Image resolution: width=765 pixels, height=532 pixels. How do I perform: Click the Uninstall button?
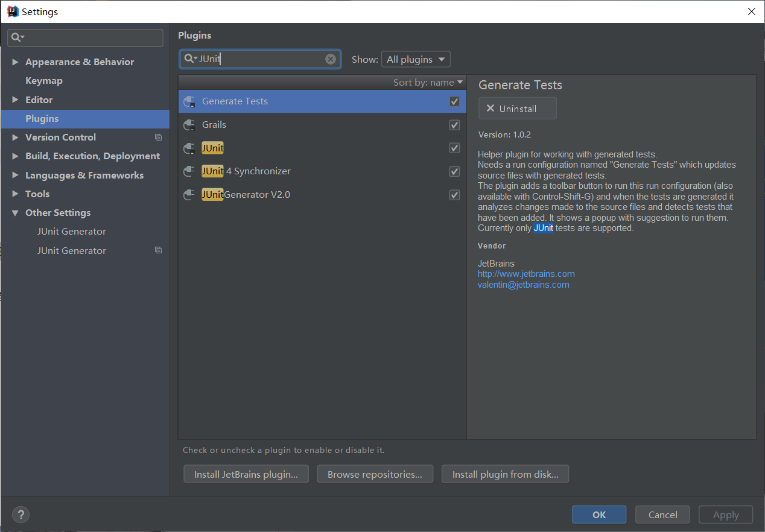[x=518, y=109]
